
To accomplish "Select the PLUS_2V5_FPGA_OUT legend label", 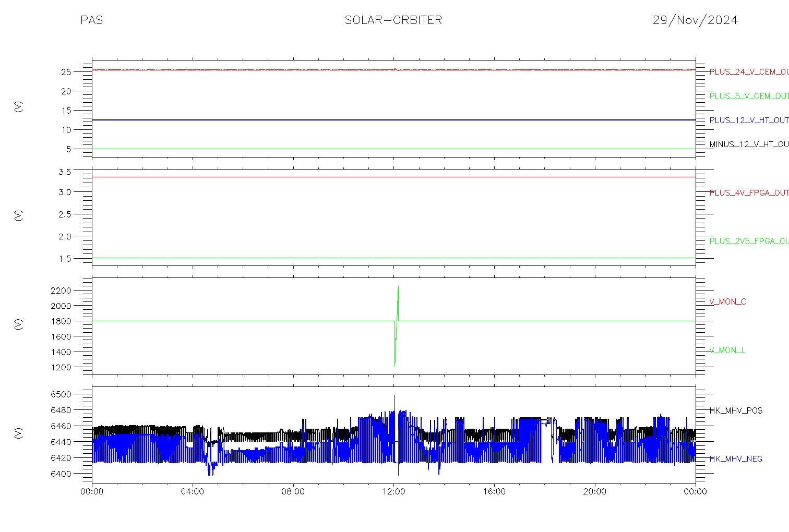I will 749,241.
